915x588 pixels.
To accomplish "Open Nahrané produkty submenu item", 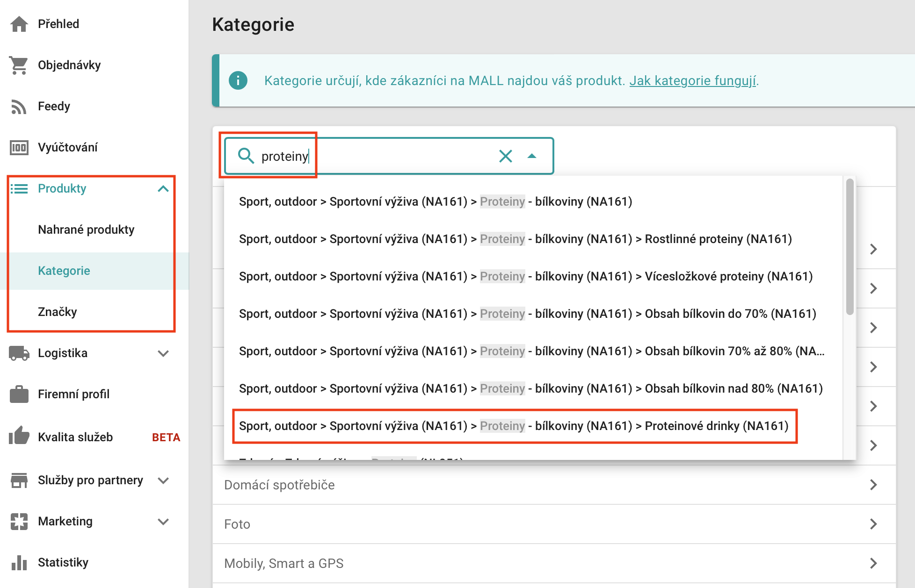I will click(86, 229).
